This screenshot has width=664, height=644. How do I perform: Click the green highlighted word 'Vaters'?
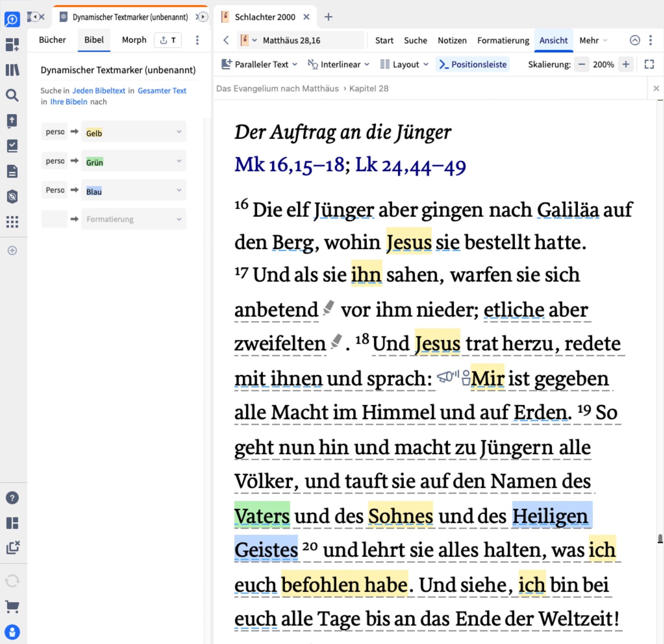(x=262, y=515)
